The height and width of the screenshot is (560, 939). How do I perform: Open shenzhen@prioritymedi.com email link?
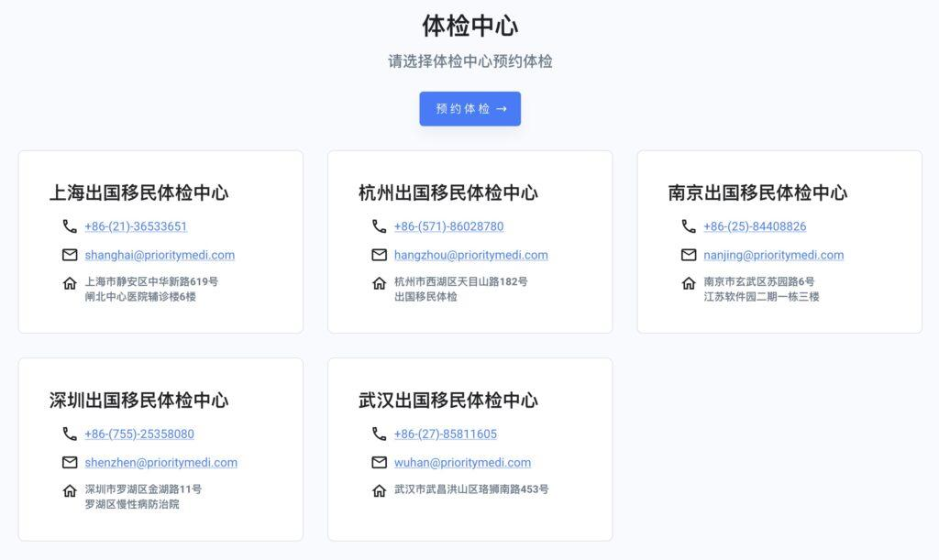161,463
